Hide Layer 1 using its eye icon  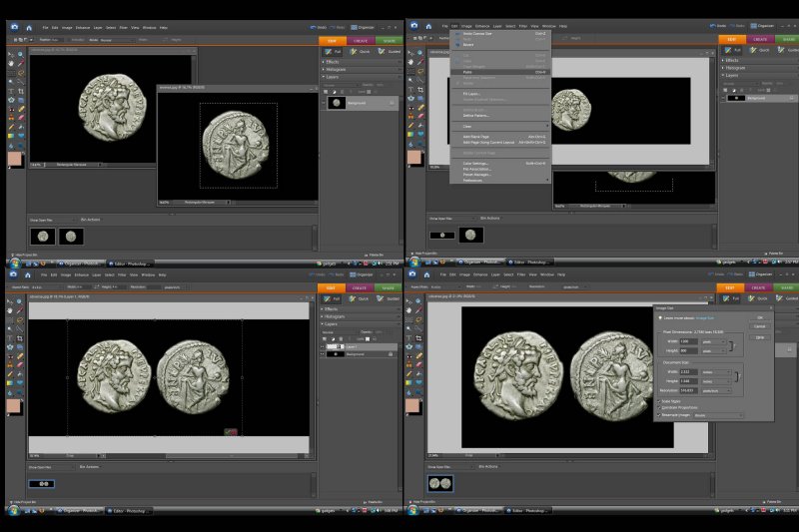click(324, 345)
